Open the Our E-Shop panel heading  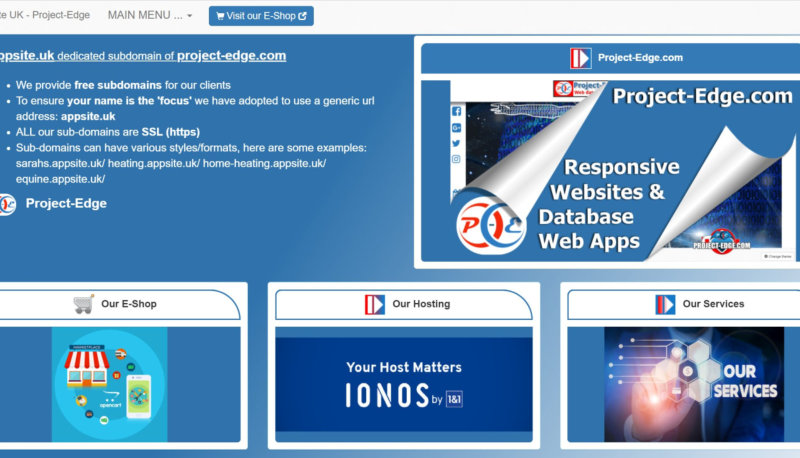click(x=129, y=304)
